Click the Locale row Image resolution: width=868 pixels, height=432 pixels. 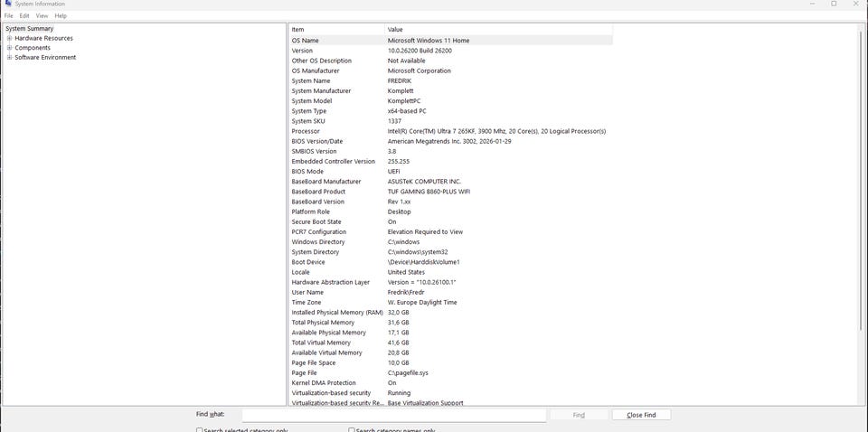click(x=450, y=272)
